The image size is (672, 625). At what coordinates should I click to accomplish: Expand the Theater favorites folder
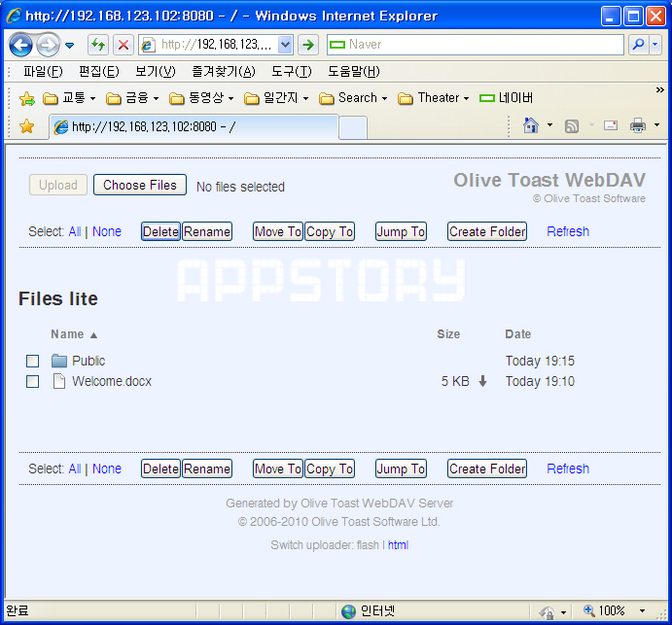[x=434, y=98]
